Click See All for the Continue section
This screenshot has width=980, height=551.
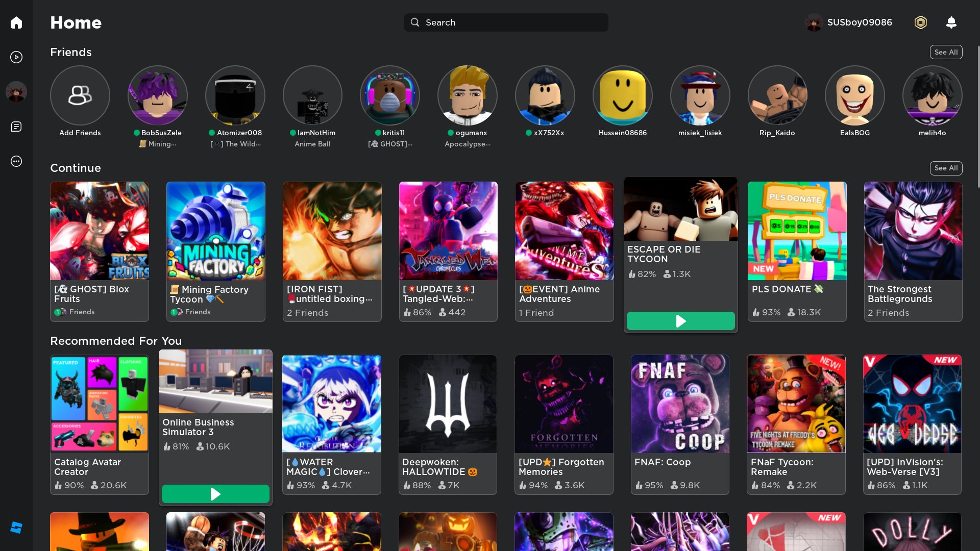[946, 168]
